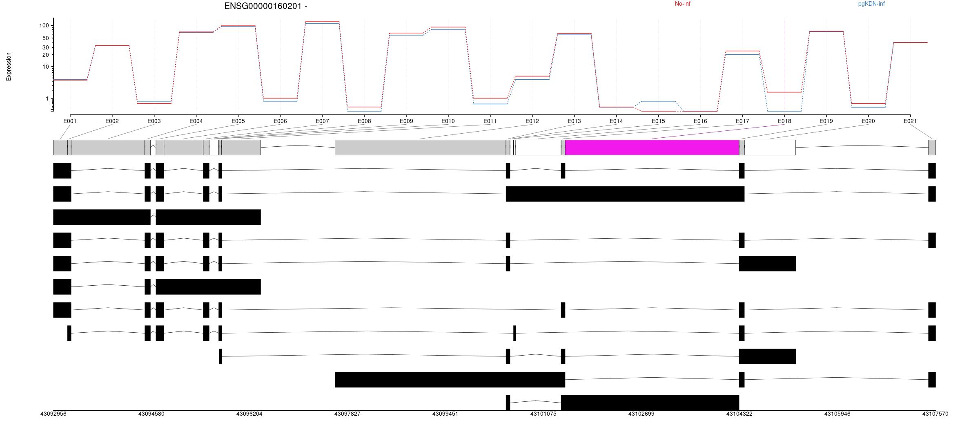Click the pgKDN-inf legend label

pyautogui.click(x=871, y=4)
